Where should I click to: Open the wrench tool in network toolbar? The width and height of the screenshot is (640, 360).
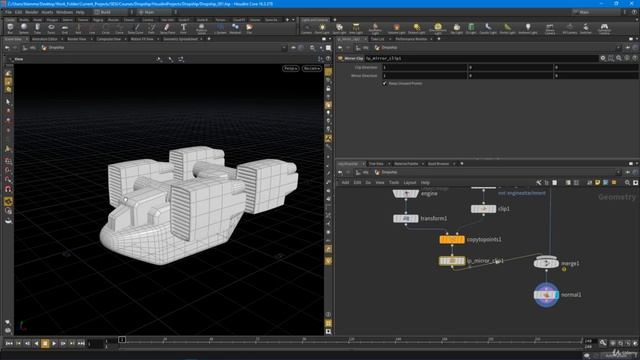coord(539,182)
